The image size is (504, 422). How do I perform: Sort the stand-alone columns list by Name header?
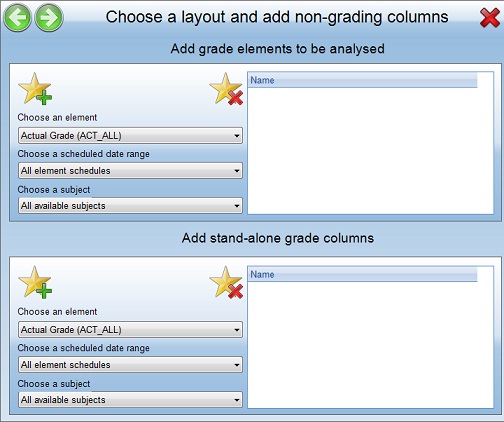coord(363,275)
